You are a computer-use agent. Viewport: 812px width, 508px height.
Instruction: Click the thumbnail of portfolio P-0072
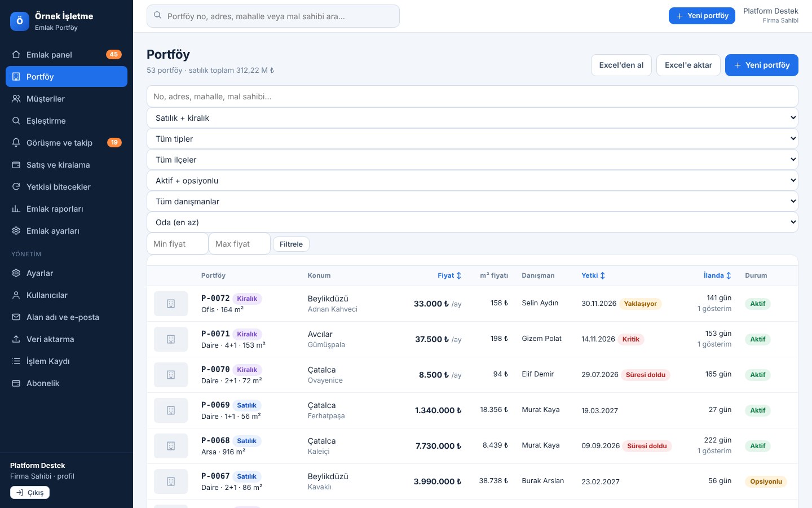[171, 304]
